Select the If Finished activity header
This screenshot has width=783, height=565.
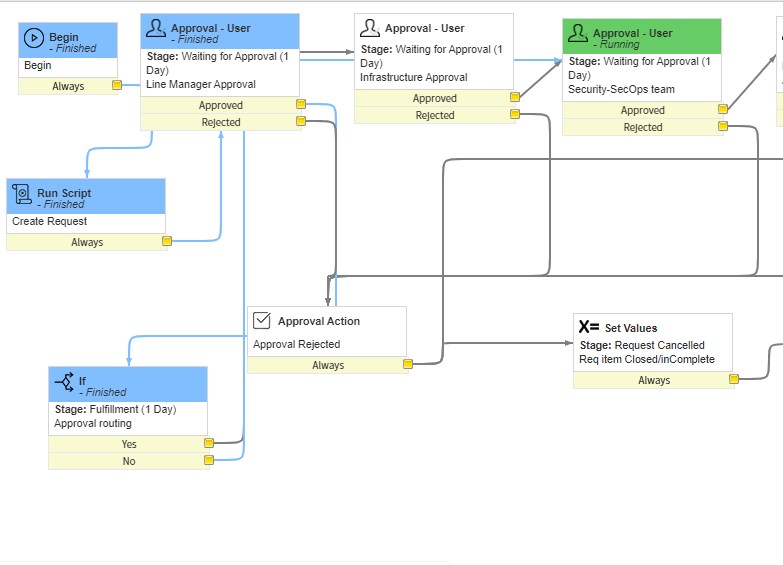click(x=128, y=384)
